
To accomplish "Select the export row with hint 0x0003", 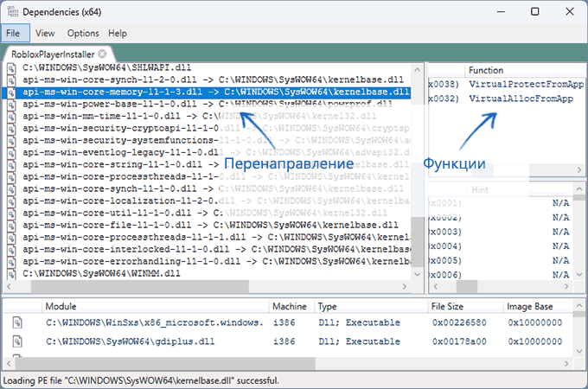I will point(501,232).
